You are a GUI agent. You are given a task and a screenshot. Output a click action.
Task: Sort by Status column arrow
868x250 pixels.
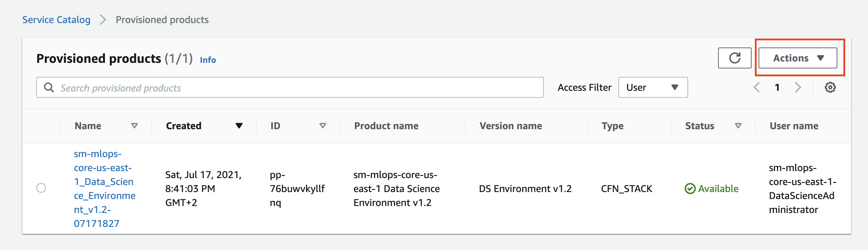pos(738,126)
